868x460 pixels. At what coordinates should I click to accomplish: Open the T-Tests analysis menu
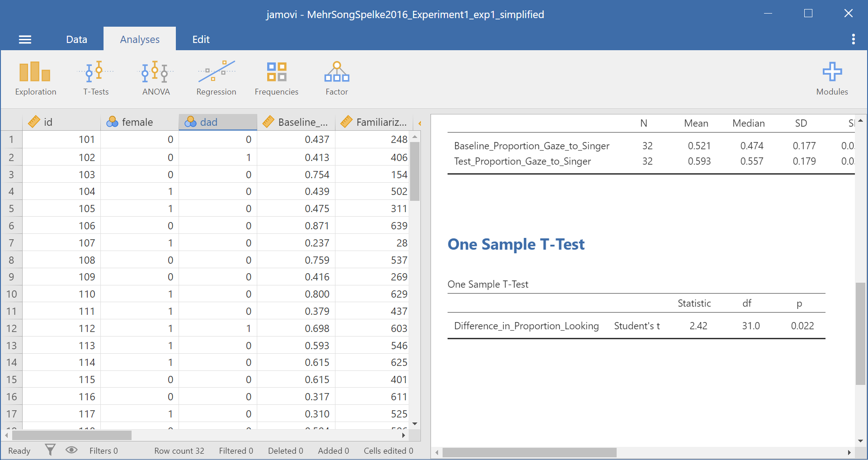point(96,78)
